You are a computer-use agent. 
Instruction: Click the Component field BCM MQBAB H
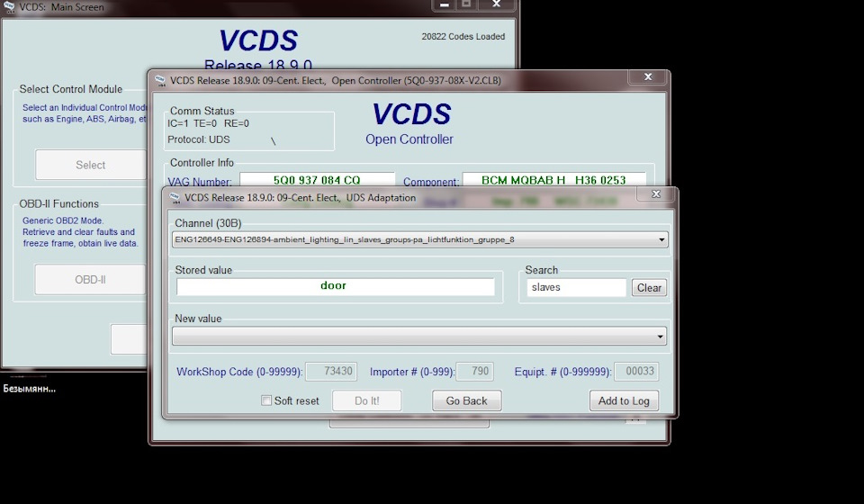[x=553, y=180]
